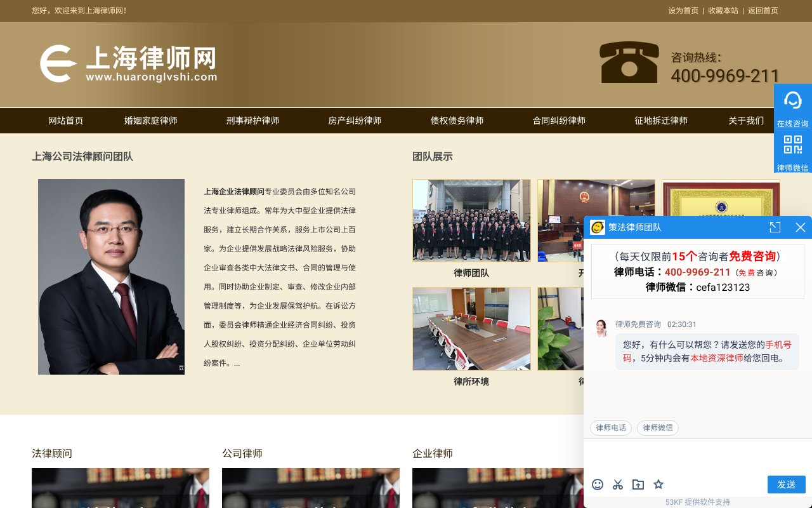Expand the chat window to full size
812x508 pixels.
pyautogui.click(x=775, y=227)
